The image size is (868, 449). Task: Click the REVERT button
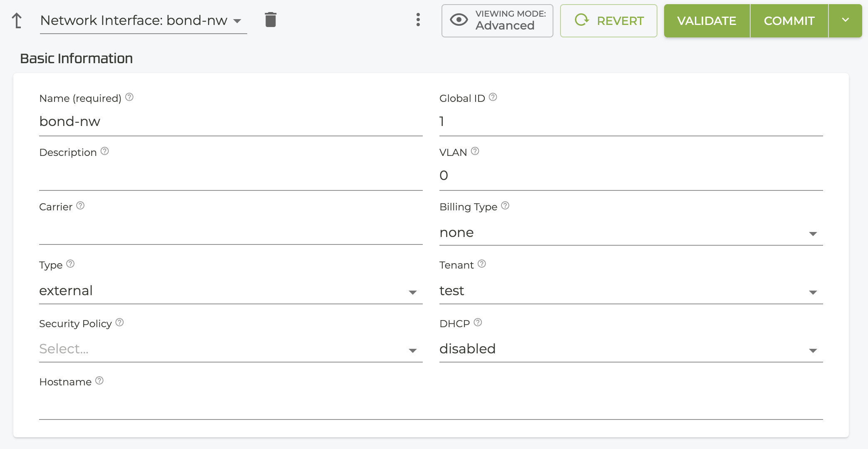point(608,21)
